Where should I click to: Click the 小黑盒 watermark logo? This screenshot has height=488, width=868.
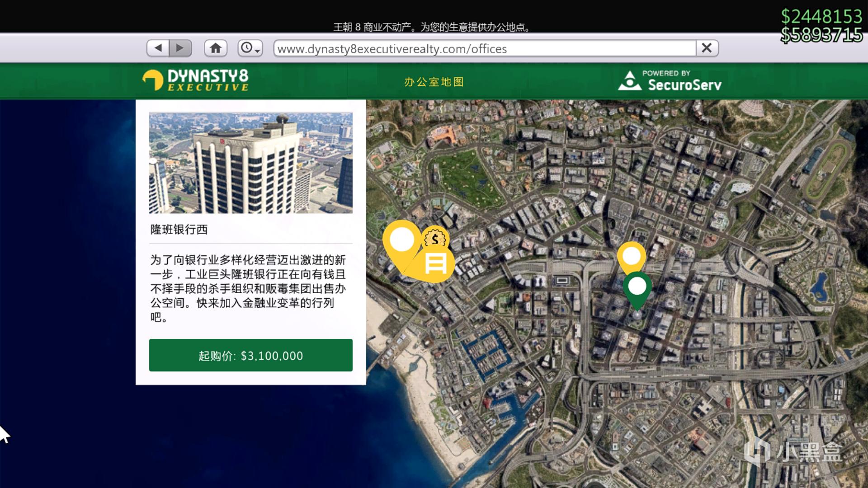[793, 451]
